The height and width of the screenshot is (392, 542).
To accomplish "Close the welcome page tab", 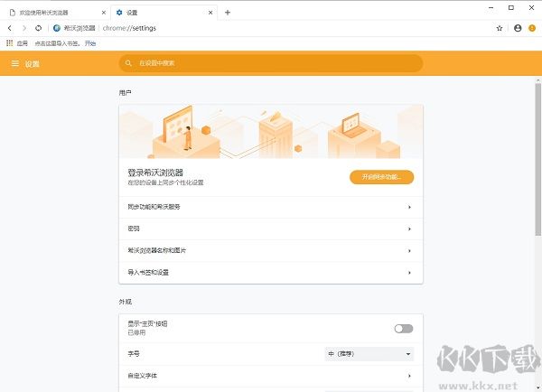I will tap(104, 13).
